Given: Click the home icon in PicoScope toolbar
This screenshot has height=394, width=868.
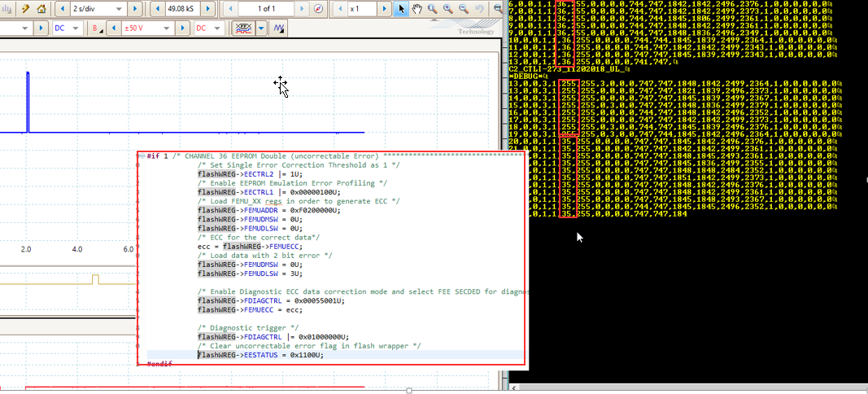Looking at the screenshot, I should 41,8.
